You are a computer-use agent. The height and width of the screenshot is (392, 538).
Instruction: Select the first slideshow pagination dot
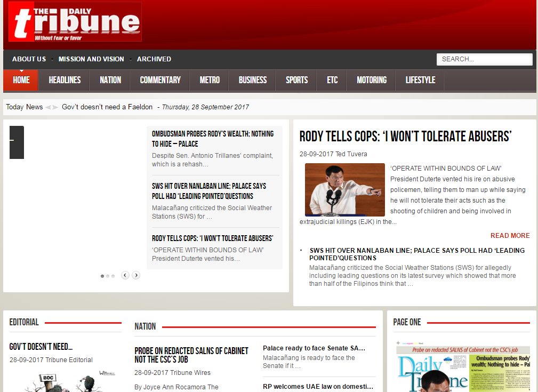pyautogui.click(x=102, y=276)
